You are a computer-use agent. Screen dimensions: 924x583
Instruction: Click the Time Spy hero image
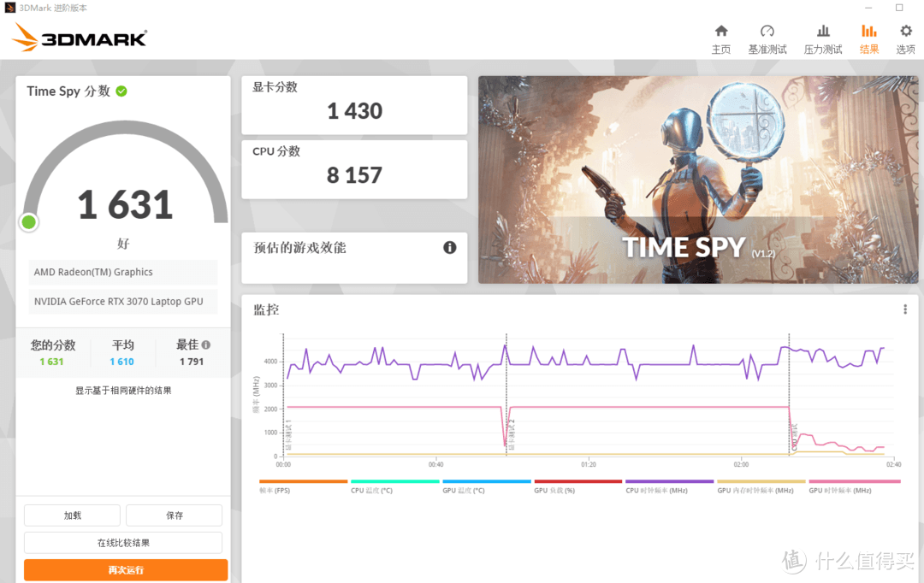coord(698,180)
